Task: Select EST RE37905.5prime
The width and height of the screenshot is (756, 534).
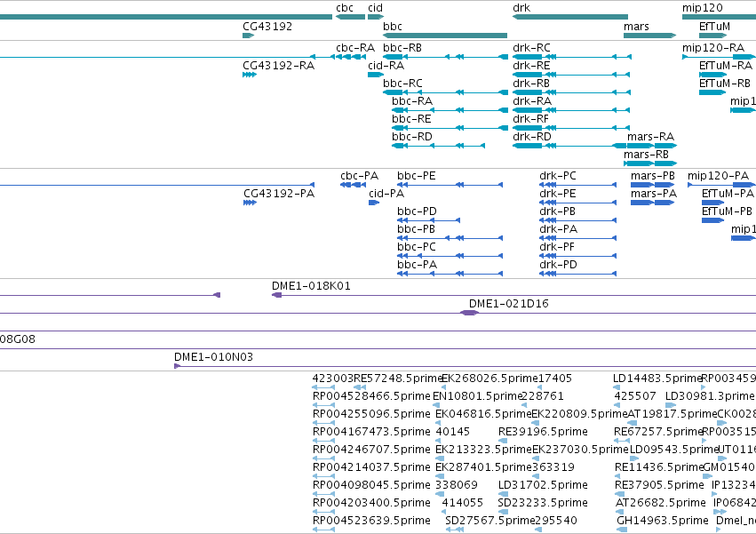Action: coord(618,494)
